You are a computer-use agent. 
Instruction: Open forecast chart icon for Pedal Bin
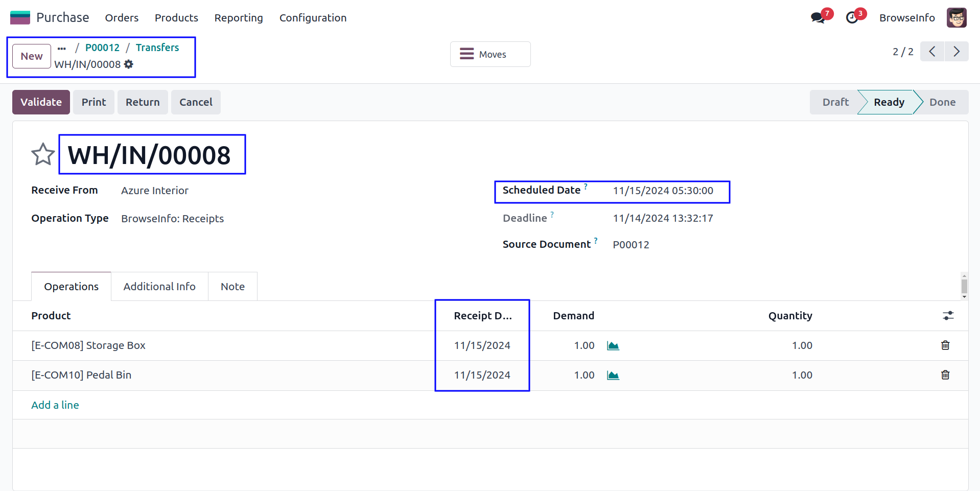pos(613,376)
